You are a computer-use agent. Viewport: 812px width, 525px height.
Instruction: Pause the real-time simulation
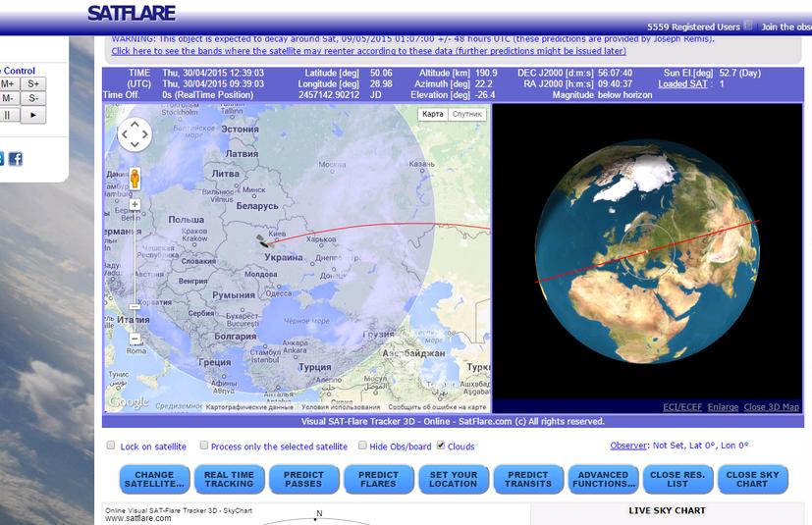(9, 115)
